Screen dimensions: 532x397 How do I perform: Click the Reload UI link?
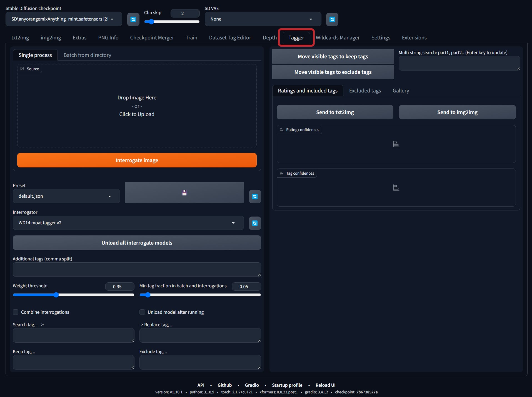(325, 385)
